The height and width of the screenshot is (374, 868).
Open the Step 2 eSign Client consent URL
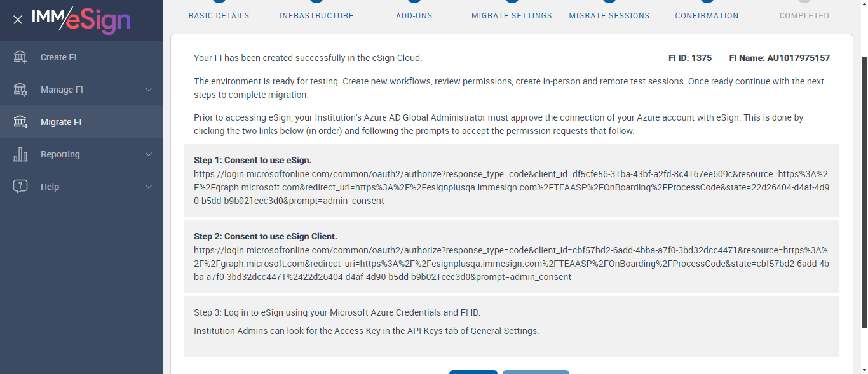point(512,264)
